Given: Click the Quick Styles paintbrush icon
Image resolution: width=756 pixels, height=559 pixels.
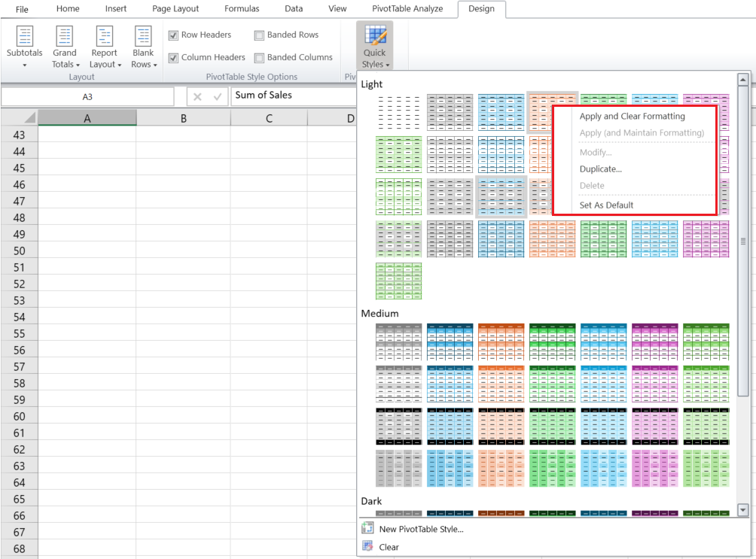Looking at the screenshot, I should pos(375,35).
